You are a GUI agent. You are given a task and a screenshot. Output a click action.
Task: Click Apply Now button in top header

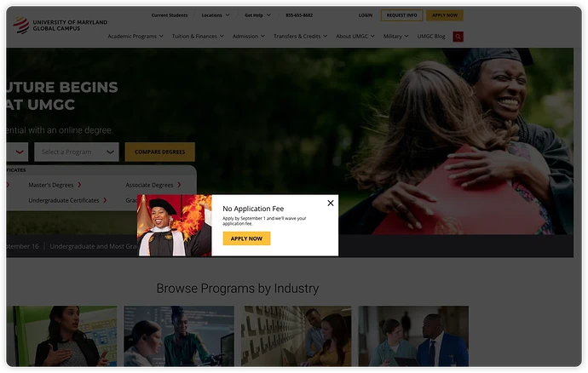[x=444, y=15]
